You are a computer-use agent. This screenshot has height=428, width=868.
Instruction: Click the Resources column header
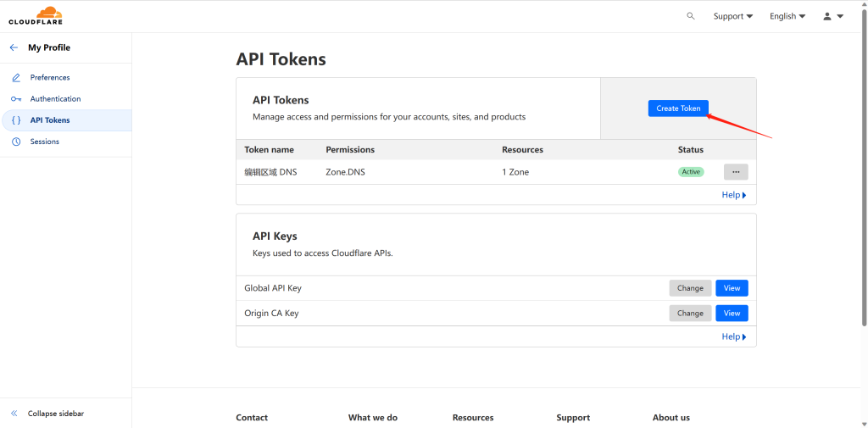pos(522,150)
